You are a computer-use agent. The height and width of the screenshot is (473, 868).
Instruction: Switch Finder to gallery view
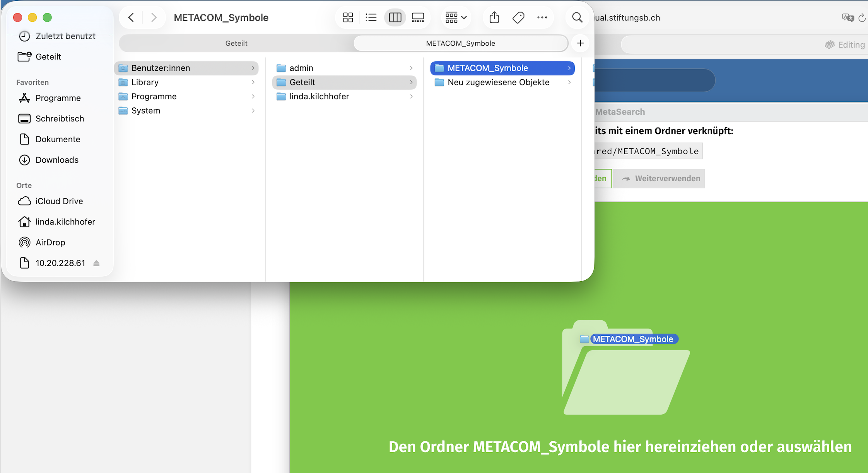click(418, 17)
